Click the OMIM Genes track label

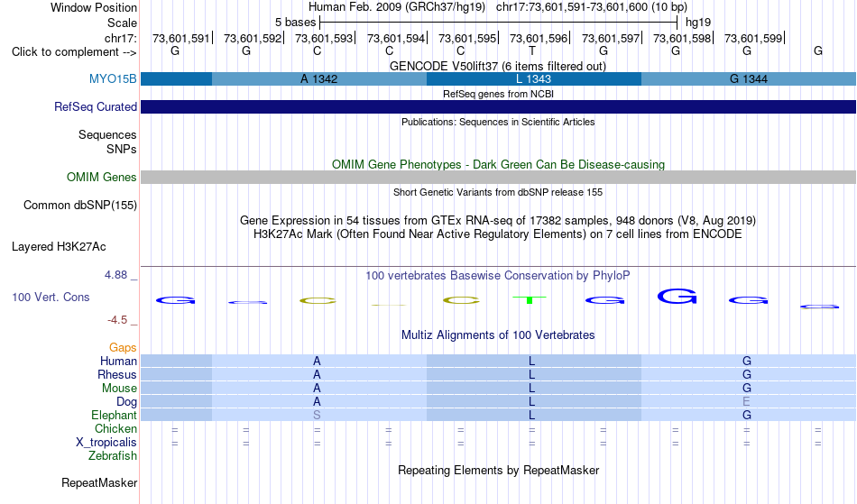101,177
